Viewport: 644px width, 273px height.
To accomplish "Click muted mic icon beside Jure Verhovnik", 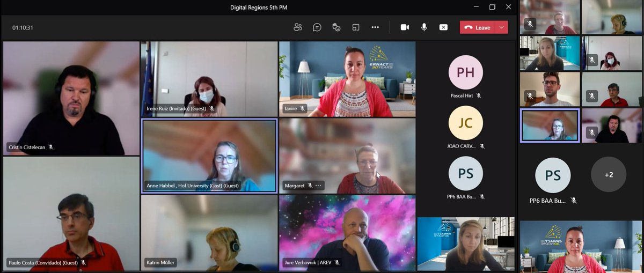I will click(x=337, y=263).
